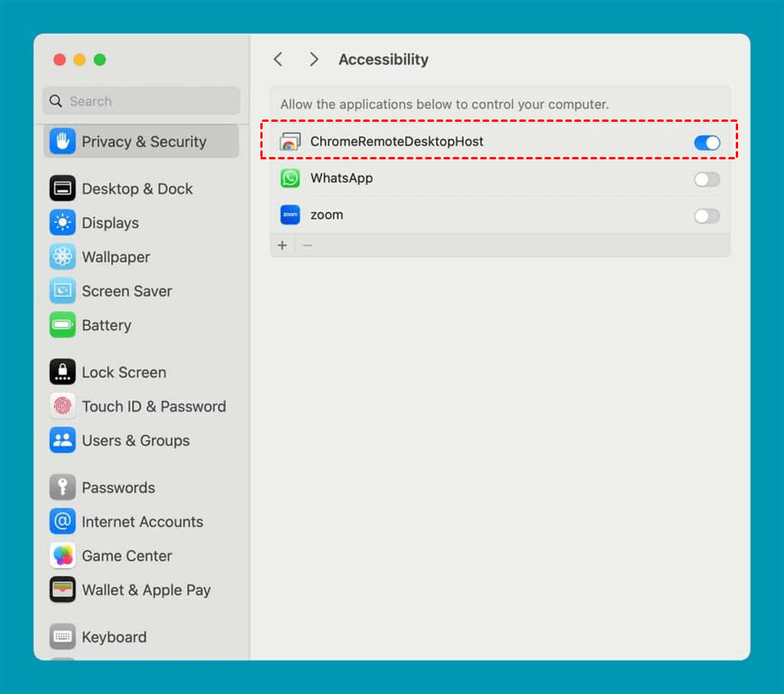This screenshot has height=694, width=784.
Task: Enable the WhatsApp accessibility toggle
Action: [x=707, y=179]
